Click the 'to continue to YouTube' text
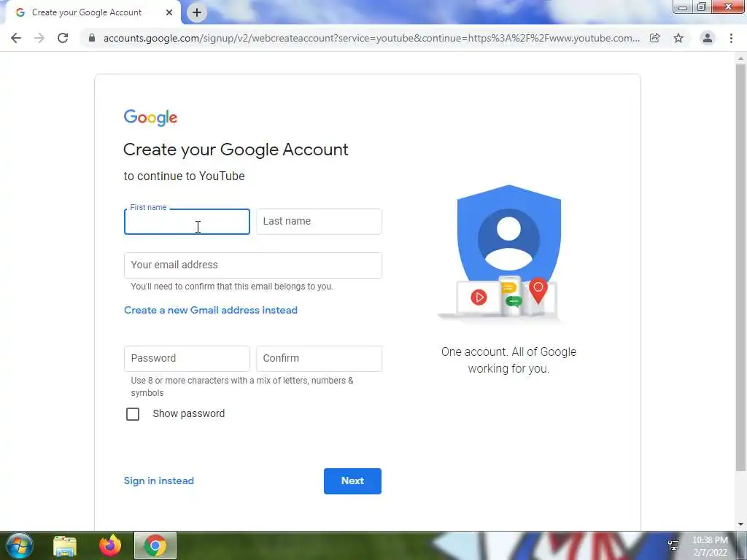Image resolution: width=747 pixels, height=560 pixels. click(185, 176)
